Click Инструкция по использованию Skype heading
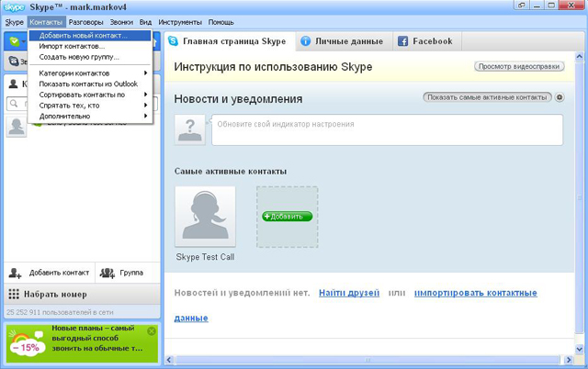This screenshot has height=369, width=588. coord(273,67)
